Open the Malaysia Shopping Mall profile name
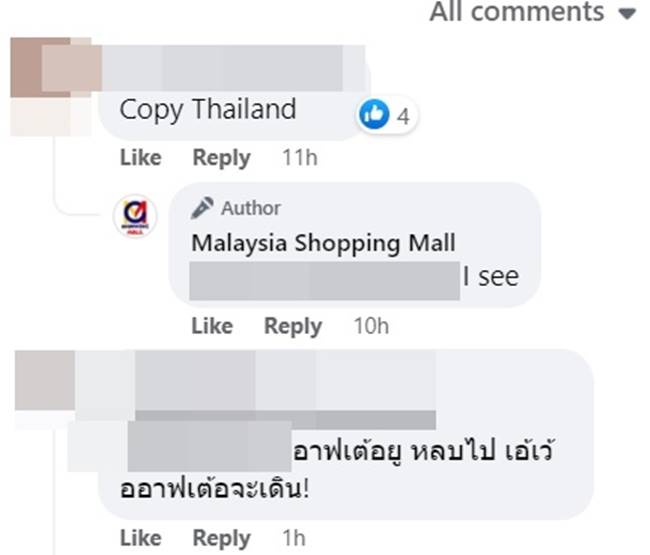The image size is (650, 555). [x=323, y=243]
